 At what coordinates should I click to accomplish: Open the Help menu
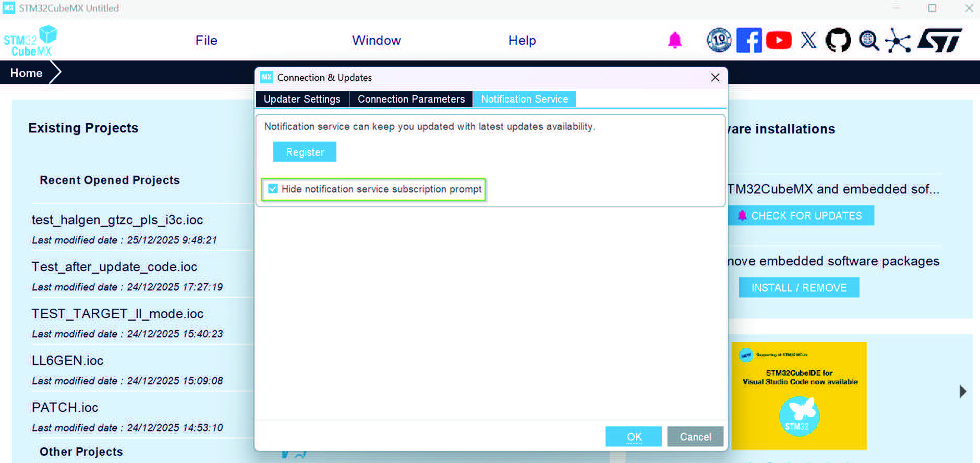click(x=522, y=40)
